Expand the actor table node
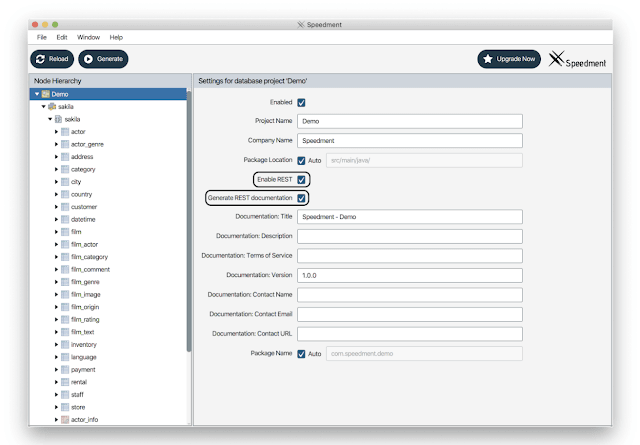640x445 pixels. pyautogui.click(x=56, y=131)
